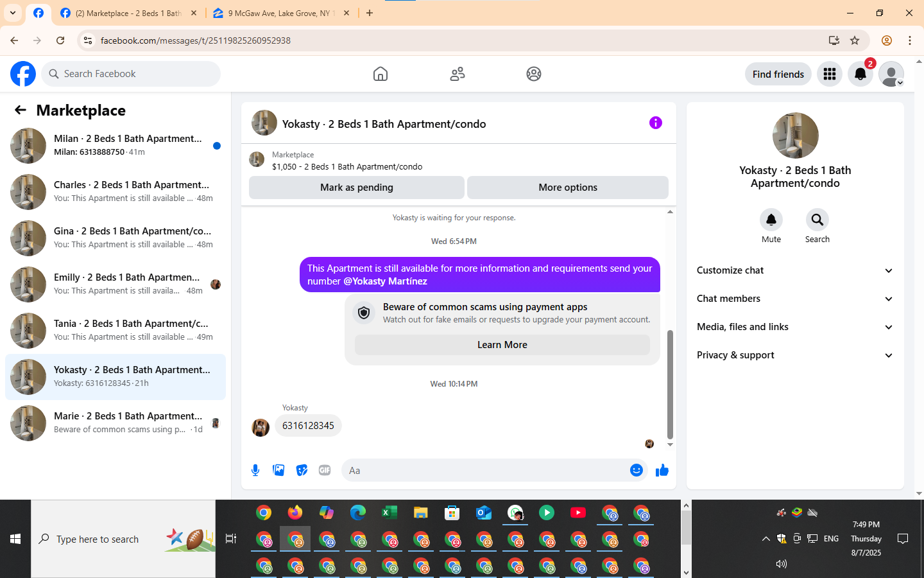Open Outlook from the taskbar

pyautogui.click(x=484, y=512)
